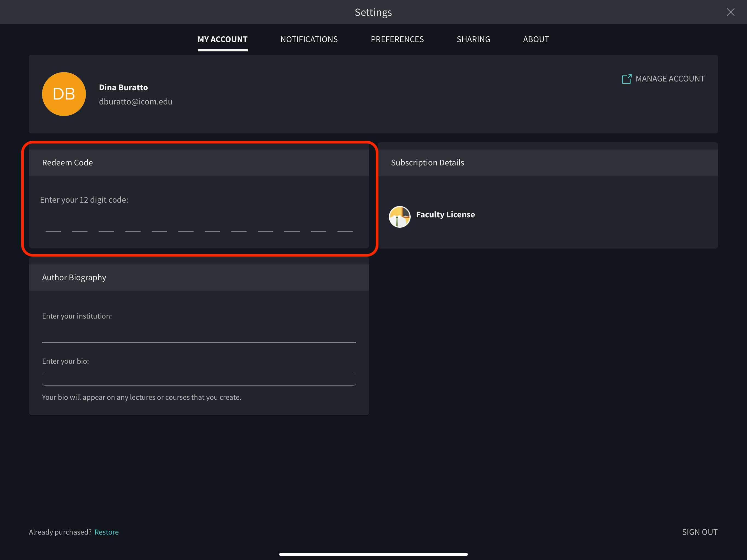
Task: Go to the SHARING tab
Action: 474,40
